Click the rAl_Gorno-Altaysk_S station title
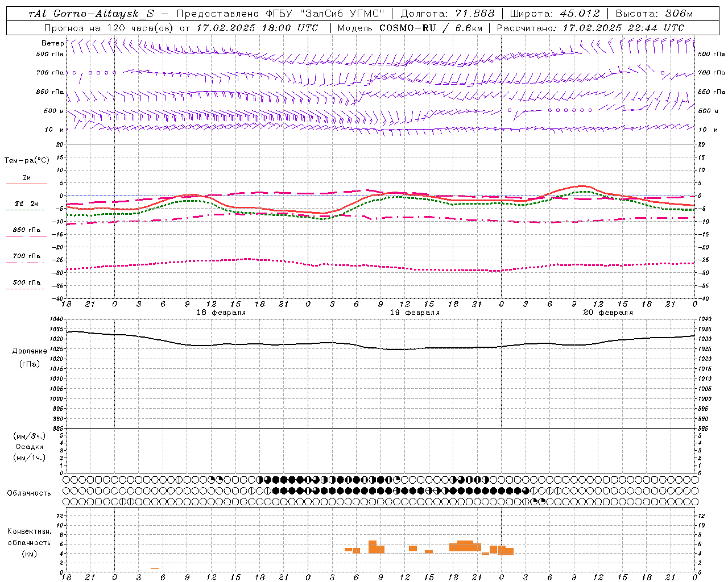The height and width of the screenshot is (582, 728). (x=91, y=14)
